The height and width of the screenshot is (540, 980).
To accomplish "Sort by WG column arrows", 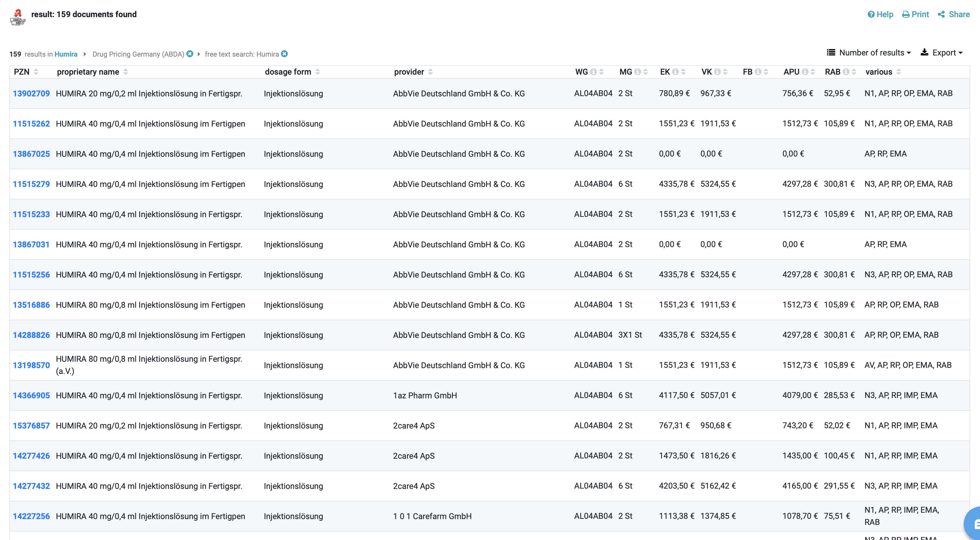I will pos(602,72).
